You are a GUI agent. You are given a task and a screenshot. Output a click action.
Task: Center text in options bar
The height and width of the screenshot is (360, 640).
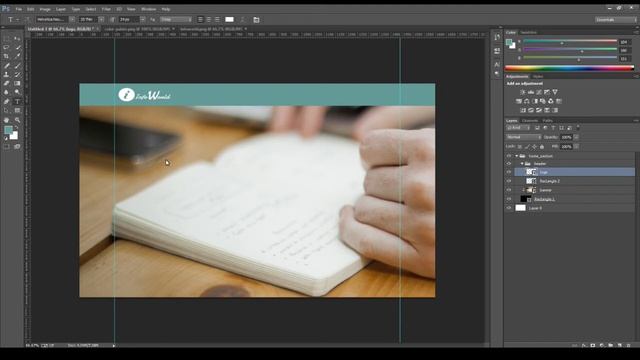point(209,20)
